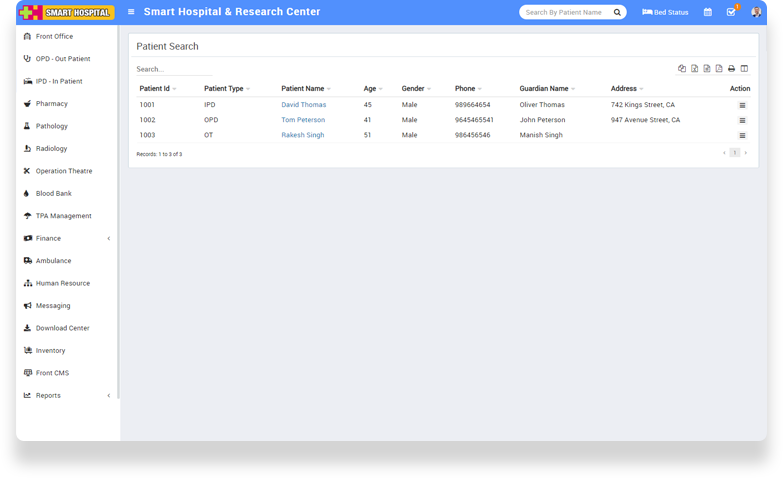Export the patient list to Excel

pyautogui.click(x=694, y=69)
